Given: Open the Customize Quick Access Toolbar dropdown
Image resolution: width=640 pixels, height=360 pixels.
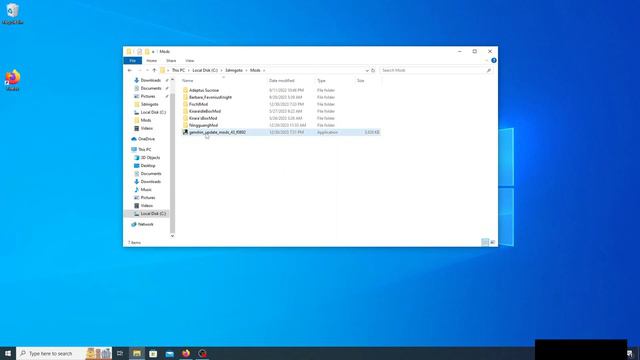Looking at the screenshot, I should pos(153,52).
